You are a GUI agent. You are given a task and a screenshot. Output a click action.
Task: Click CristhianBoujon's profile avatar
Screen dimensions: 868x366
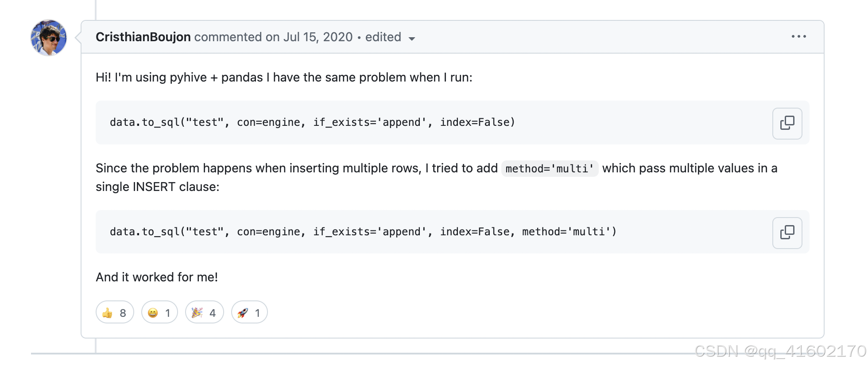[x=48, y=38]
